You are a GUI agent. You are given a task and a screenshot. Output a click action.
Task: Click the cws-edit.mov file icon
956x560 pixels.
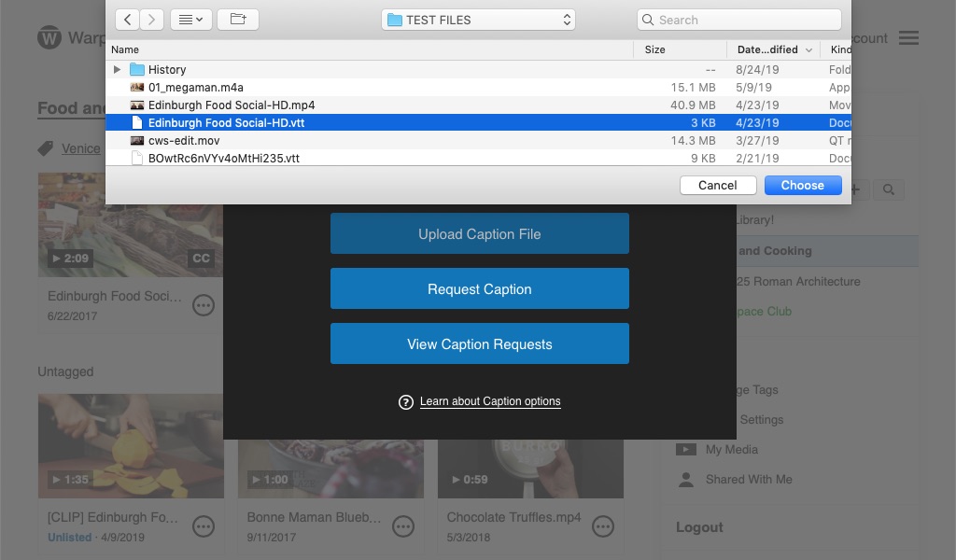(137, 140)
